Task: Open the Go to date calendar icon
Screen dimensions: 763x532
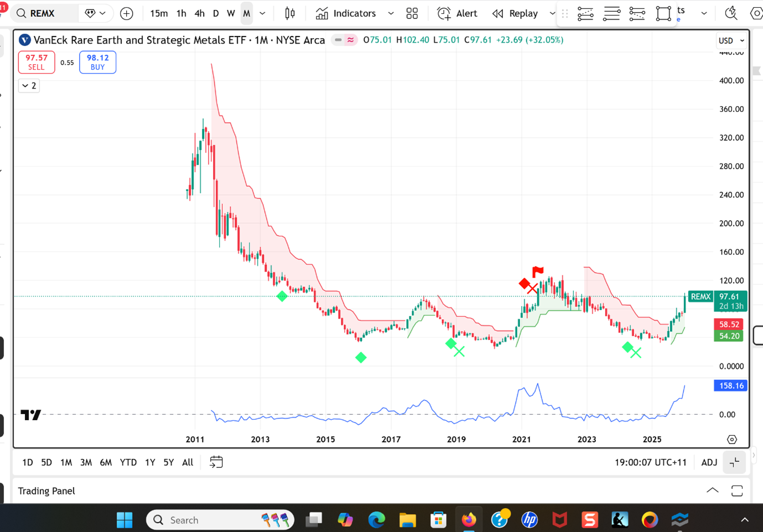Action: click(x=216, y=462)
